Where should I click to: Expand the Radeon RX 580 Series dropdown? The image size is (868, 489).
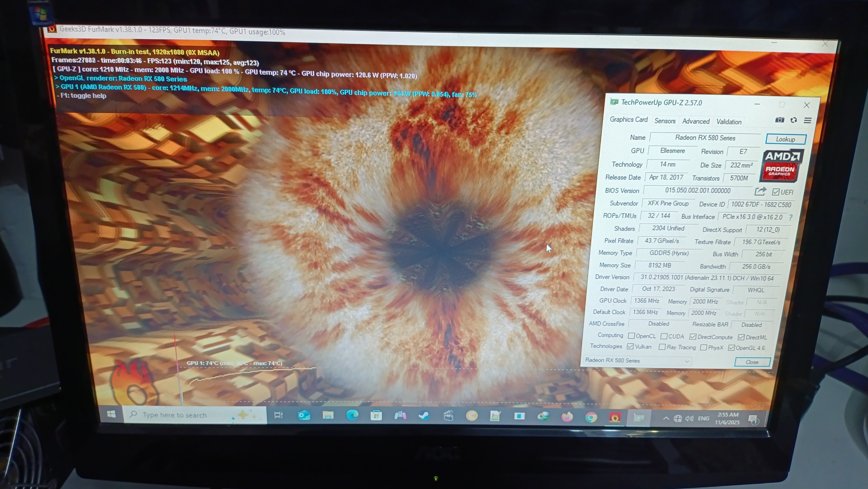pos(687,361)
